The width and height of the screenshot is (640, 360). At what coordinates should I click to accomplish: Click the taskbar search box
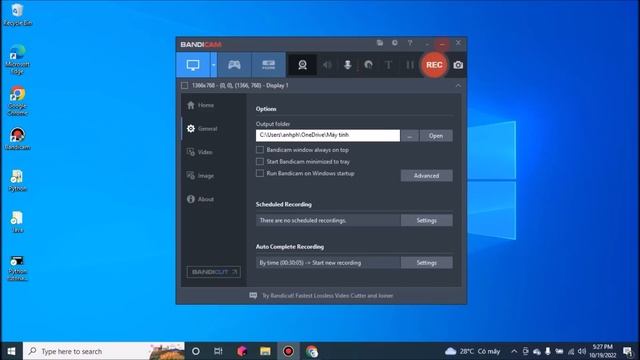[x=104, y=351]
